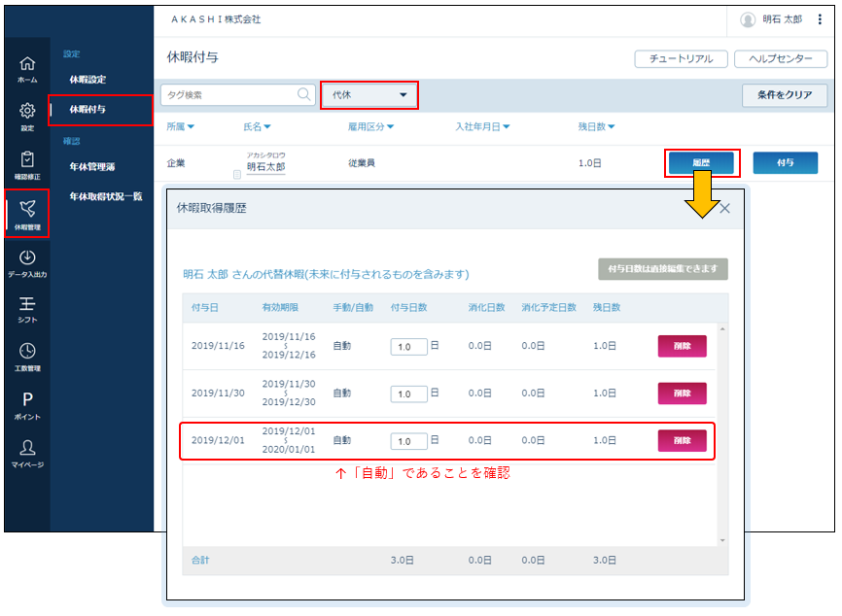The width and height of the screenshot is (842, 616).
Task: Close the 休暇取得履歴 dialog with X
Action: pyautogui.click(x=724, y=208)
